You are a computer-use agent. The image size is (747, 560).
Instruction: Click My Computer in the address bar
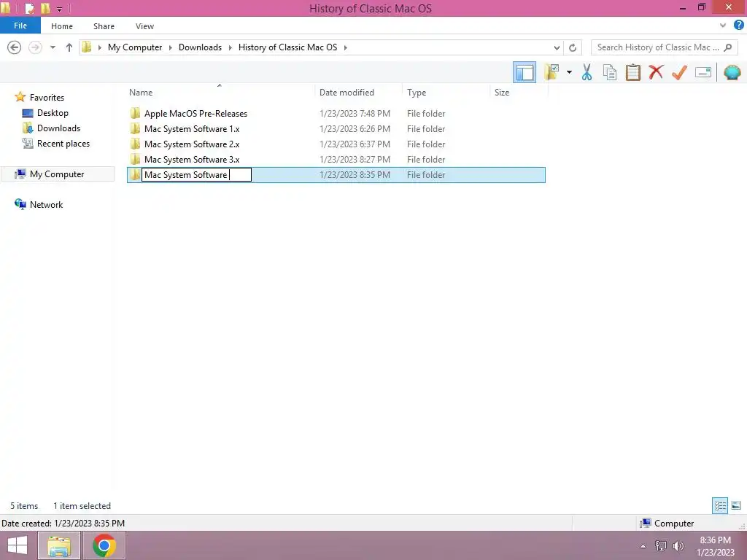[135, 47]
